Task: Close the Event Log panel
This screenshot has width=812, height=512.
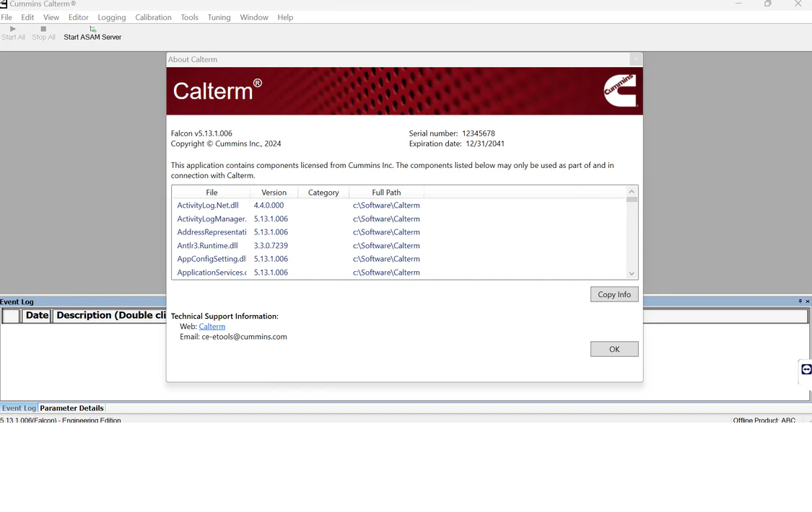Action: 808,301
